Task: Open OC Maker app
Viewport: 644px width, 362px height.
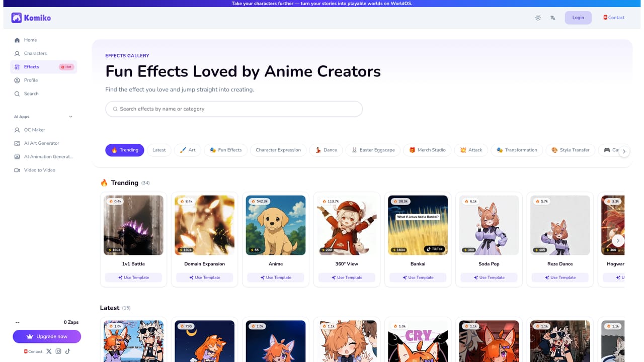Action: 43,130
